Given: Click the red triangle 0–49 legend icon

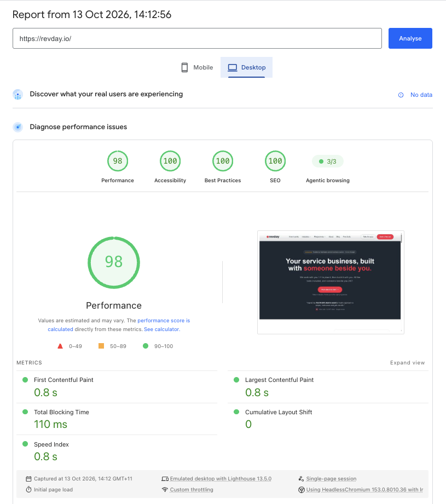Looking at the screenshot, I should pyautogui.click(x=60, y=346).
